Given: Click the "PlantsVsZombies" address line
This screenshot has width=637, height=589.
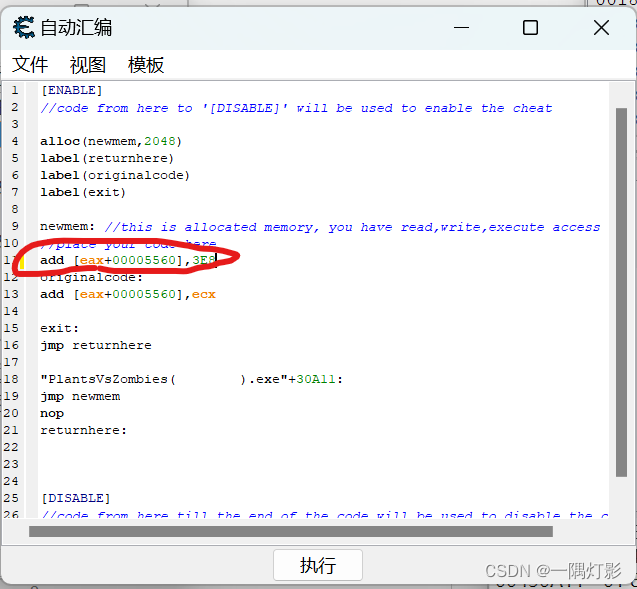Looking at the screenshot, I should tap(191, 379).
